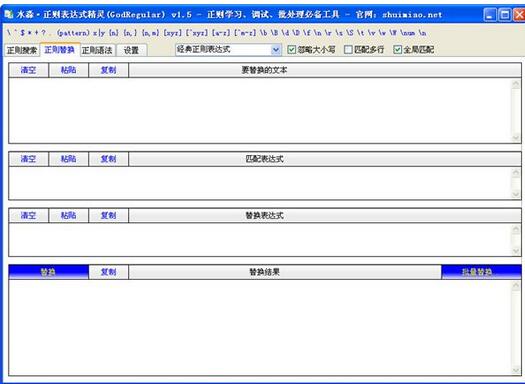Focus the 匹配表达式 text area
Image resolution: width=525 pixels, height=384 pixels.
coord(260,183)
